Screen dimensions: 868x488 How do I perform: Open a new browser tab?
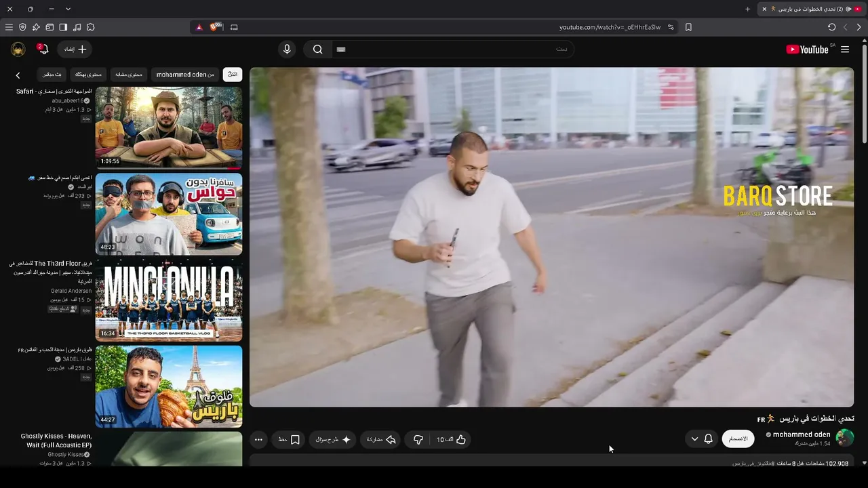point(747,9)
